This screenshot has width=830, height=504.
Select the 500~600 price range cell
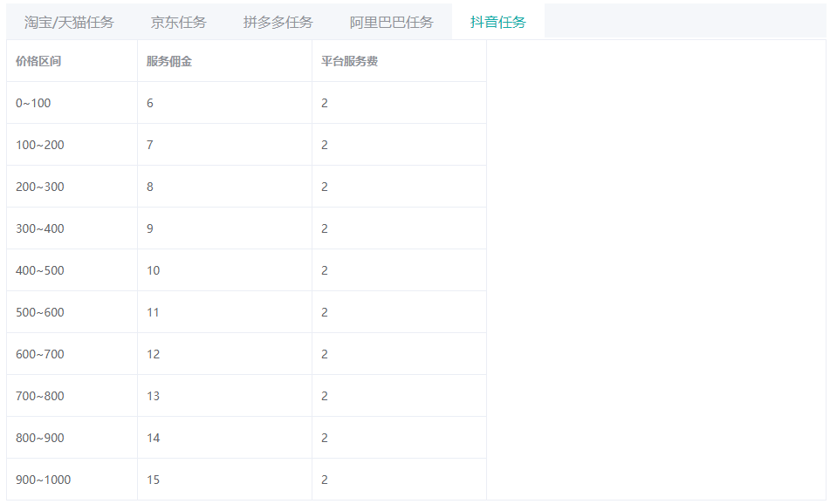72,312
